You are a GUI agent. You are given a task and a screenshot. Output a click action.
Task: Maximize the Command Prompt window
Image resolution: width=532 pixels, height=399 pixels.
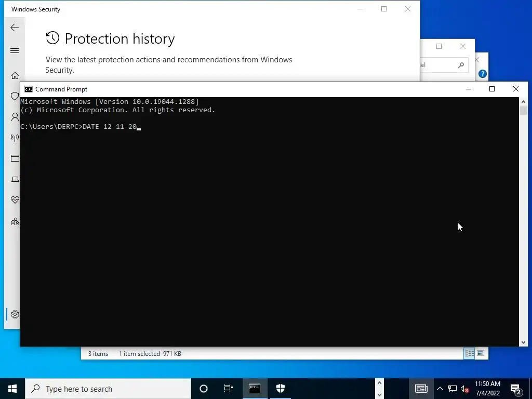click(x=492, y=89)
